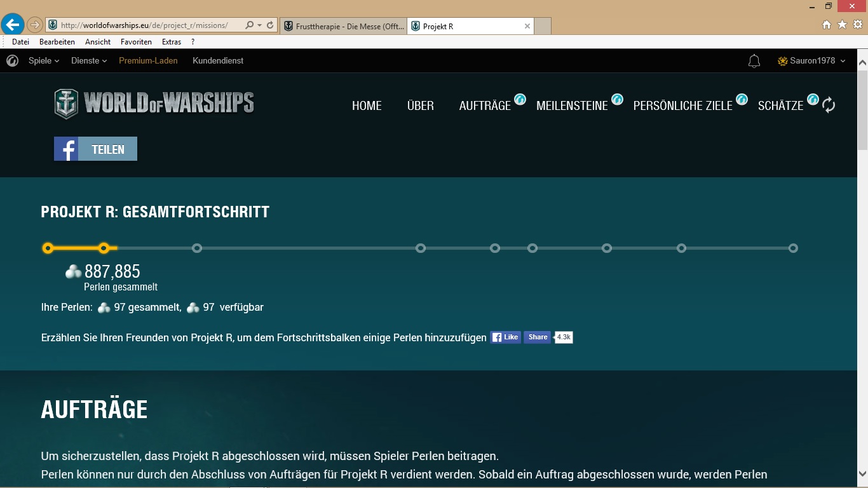This screenshot has height=488, width=868.
Task: Click the browser back arrow button
Action: click(x=13, y=25)
